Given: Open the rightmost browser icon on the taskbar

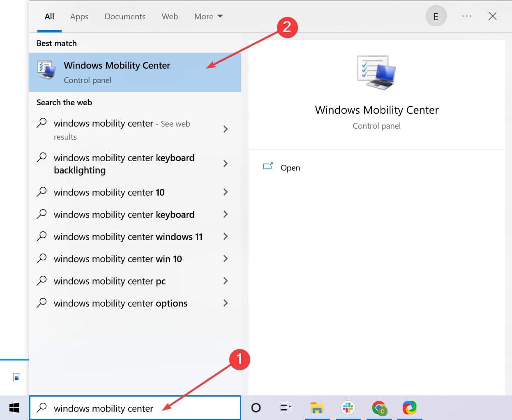Looking at the screenshot, I should (410, 408).
